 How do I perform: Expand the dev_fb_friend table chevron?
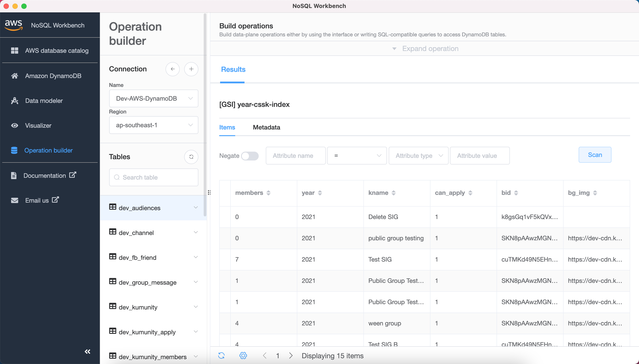196,257
